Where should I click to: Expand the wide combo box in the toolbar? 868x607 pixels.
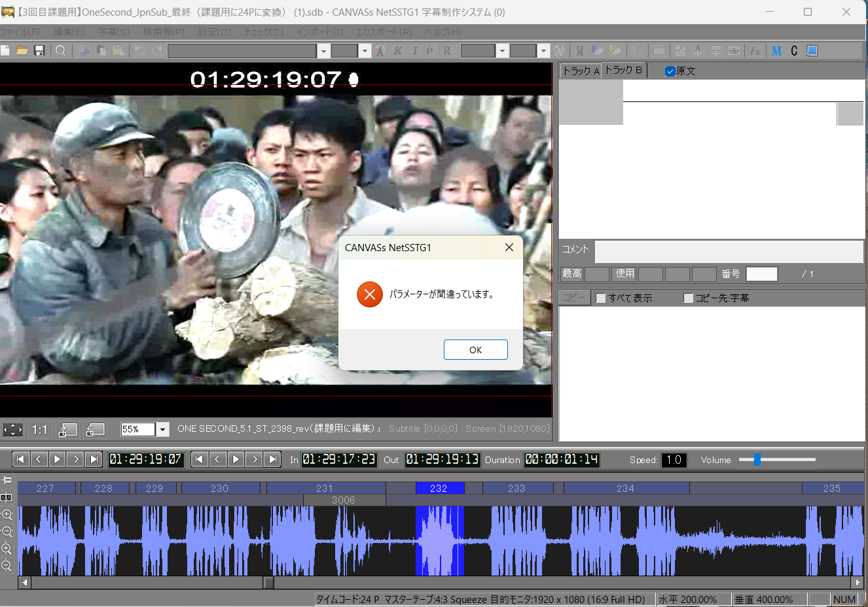tap(323, 51)
